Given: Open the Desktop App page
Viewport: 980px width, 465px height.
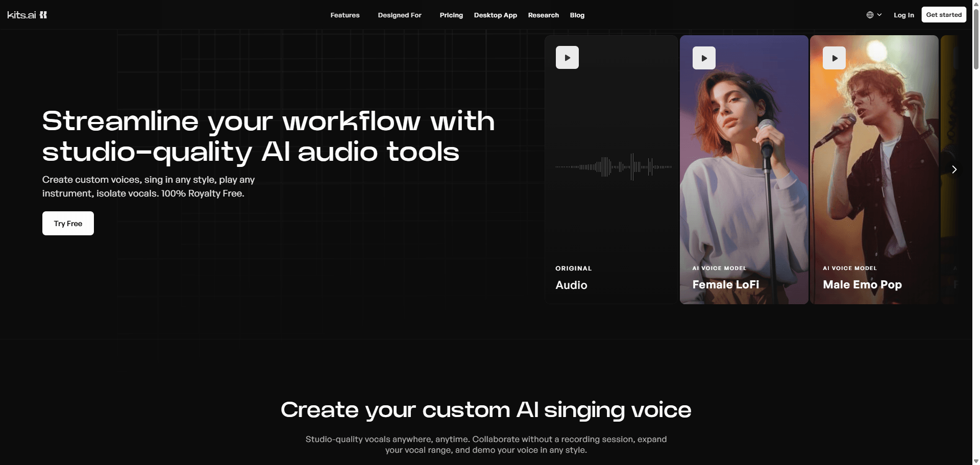Looking at the screenshot, I should pos(495,15).
